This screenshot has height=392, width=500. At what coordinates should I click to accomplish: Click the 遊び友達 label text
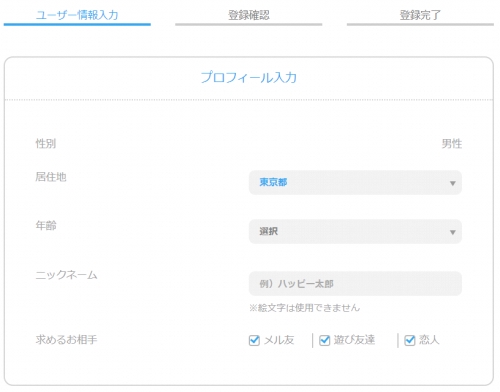354,340
